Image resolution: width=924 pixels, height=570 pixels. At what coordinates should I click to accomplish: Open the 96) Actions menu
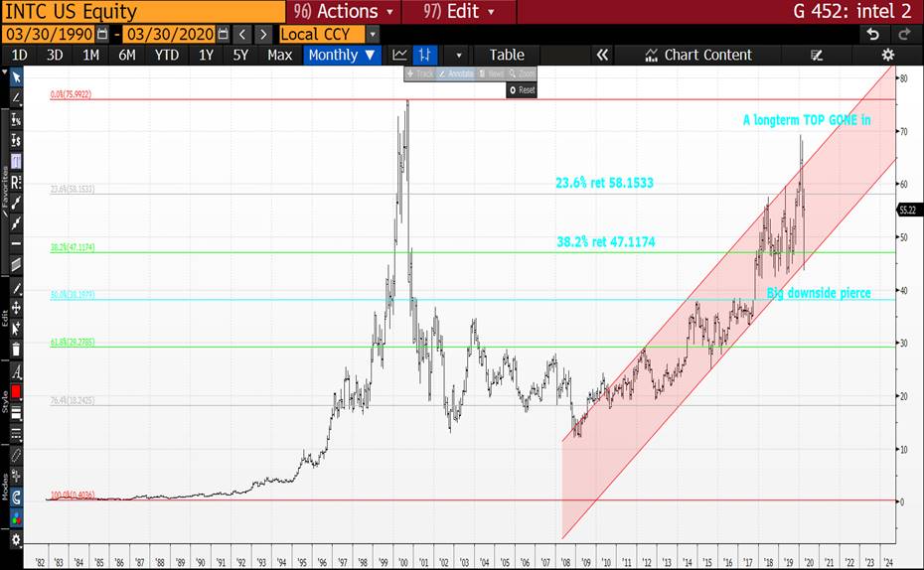pyautogui.click(x=343, y=11)
